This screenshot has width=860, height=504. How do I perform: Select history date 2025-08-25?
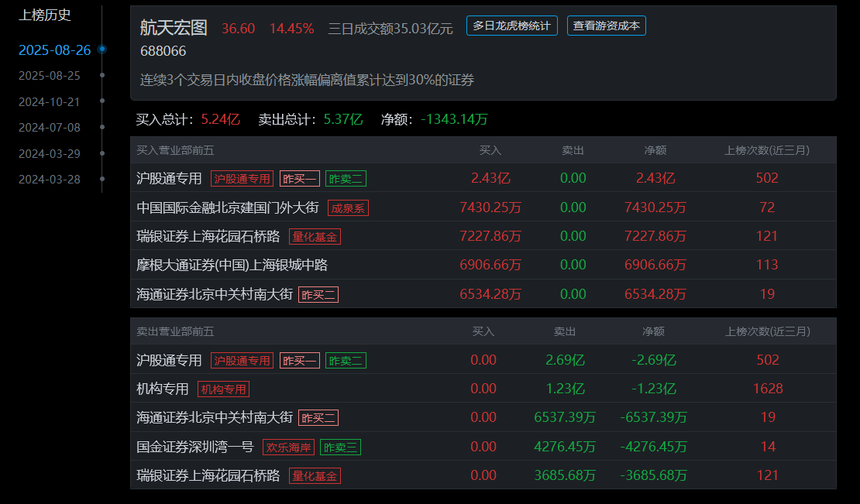click(50, 76)
